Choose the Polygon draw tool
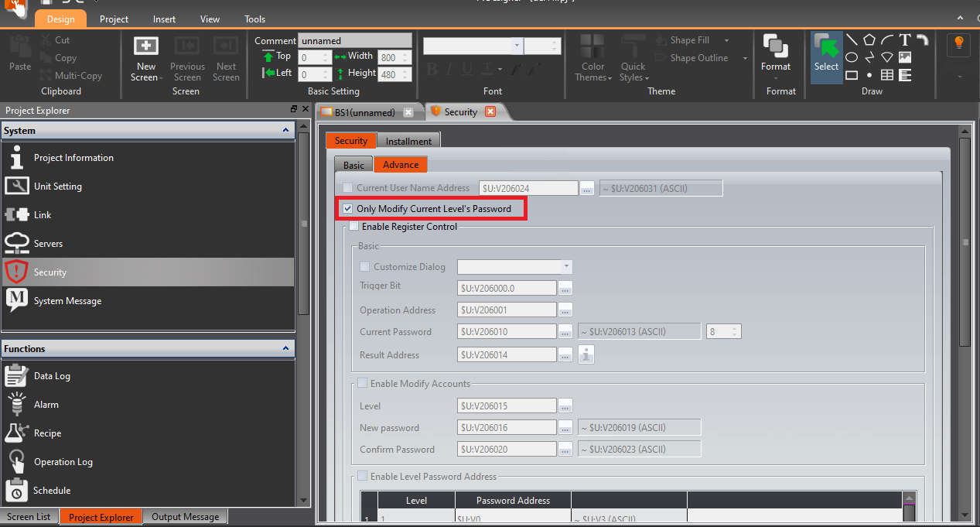 pos(869,40)
